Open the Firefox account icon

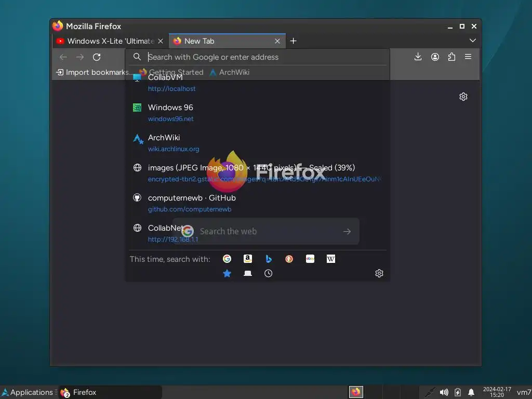435,57
